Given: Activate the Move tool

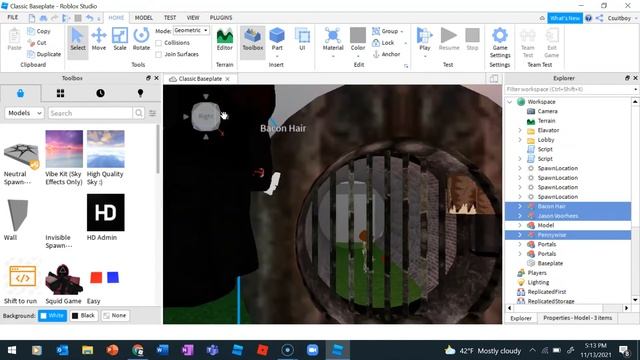Looking at the screenshot, I should [99, 40].
